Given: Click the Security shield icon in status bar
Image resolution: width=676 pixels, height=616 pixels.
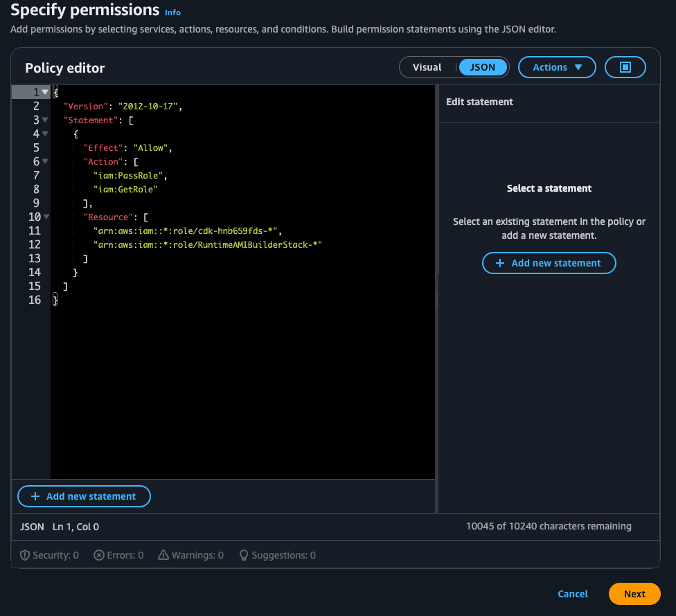Looking at the screenshot, I should pyautogui.click(x=25, y=555).
